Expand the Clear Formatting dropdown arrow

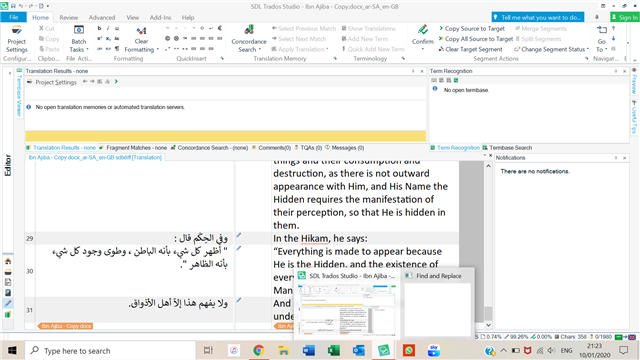(x=158, y=49)
